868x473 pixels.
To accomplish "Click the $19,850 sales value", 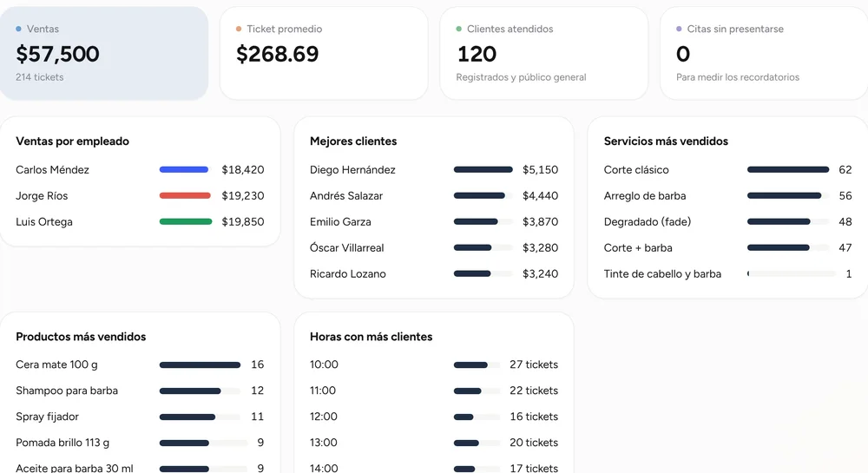I will [x=243, y=222].
